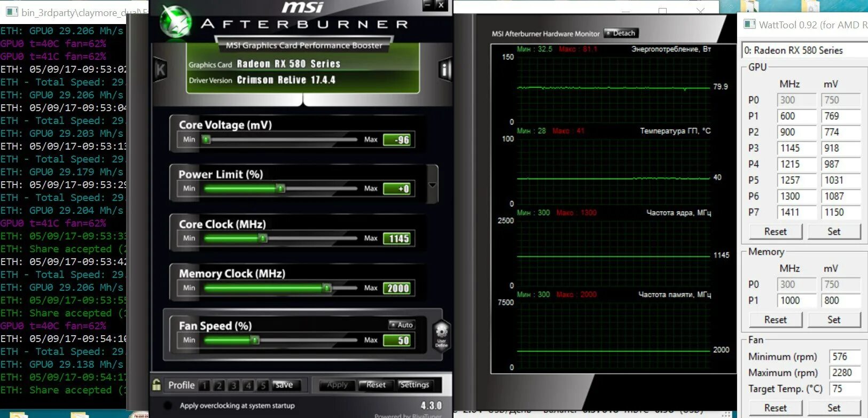Click Reset in WattTool Fan section

[x=776, y=408]
